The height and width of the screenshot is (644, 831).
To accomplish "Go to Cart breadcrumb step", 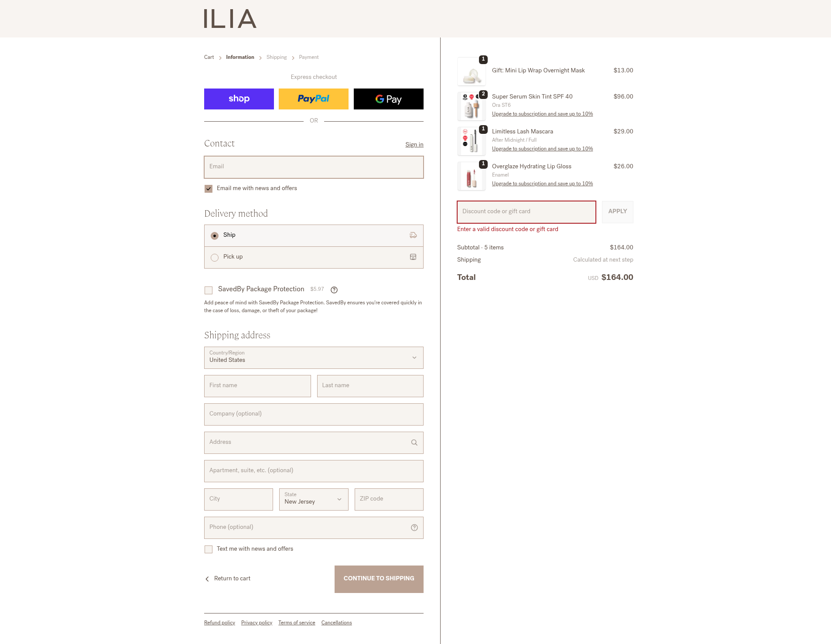I will point(209,57).
